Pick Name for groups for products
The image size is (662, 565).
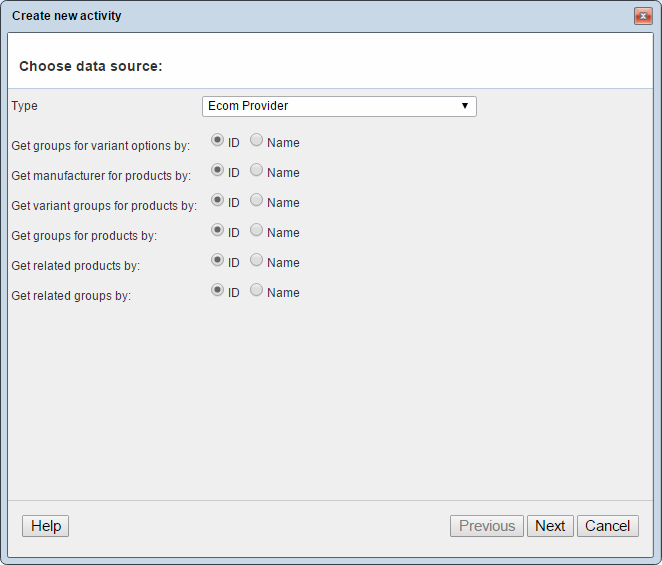coord(257,231)
